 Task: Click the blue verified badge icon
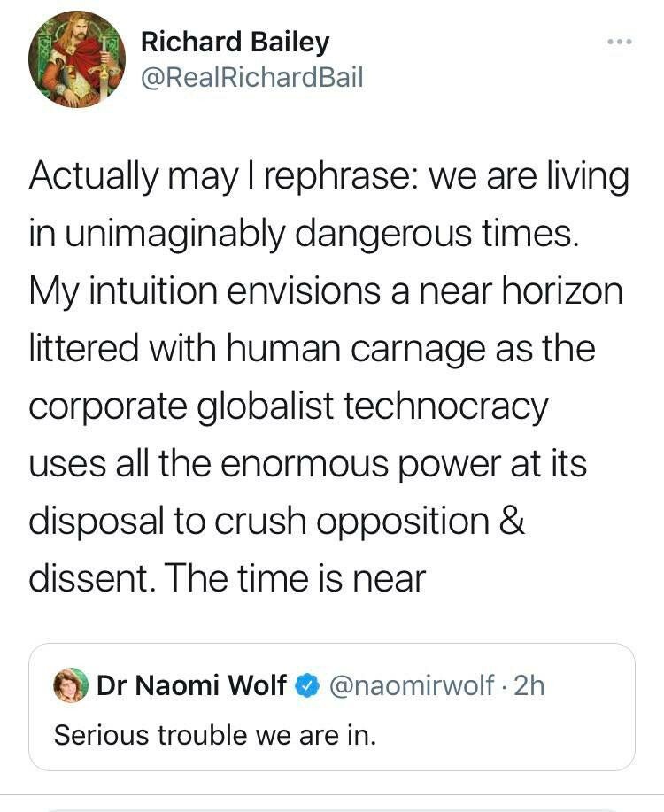pyautogui.click(x=306, y=685)
